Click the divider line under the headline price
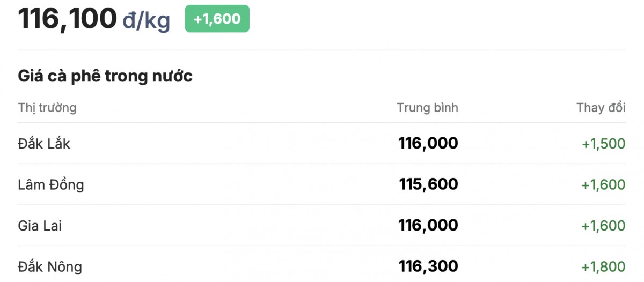 [x=322, y=50]
